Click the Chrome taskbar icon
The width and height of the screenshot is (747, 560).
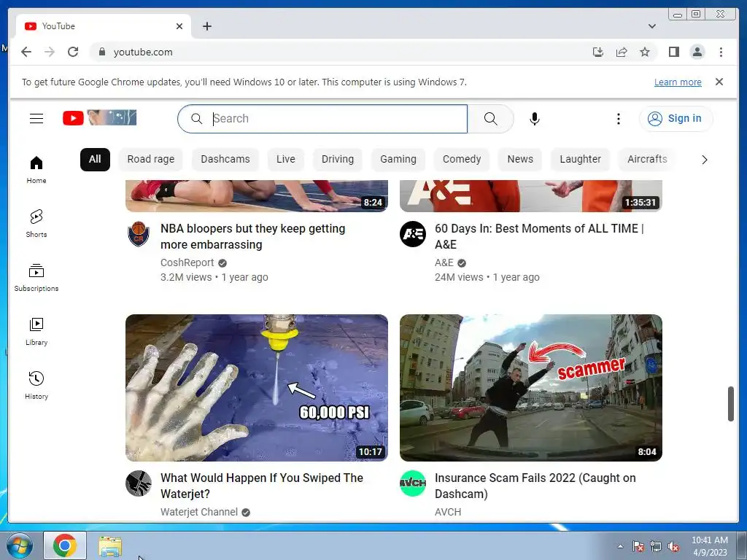click(x=65, y=545)
